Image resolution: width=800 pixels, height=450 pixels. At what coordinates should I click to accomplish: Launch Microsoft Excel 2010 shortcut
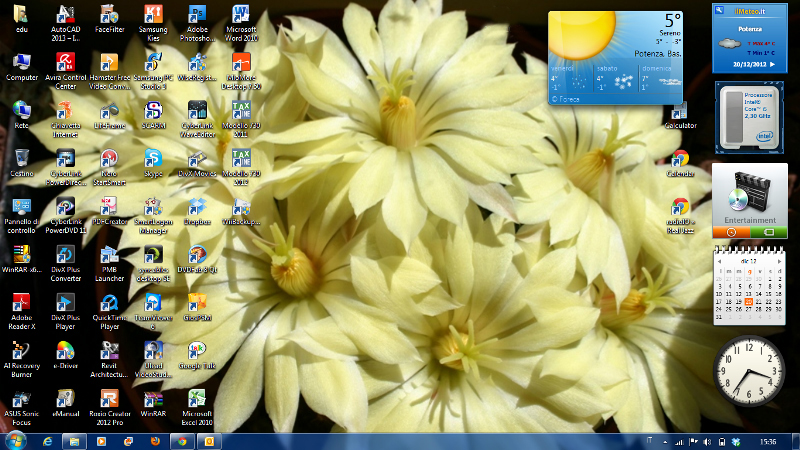tap(197, 407)
